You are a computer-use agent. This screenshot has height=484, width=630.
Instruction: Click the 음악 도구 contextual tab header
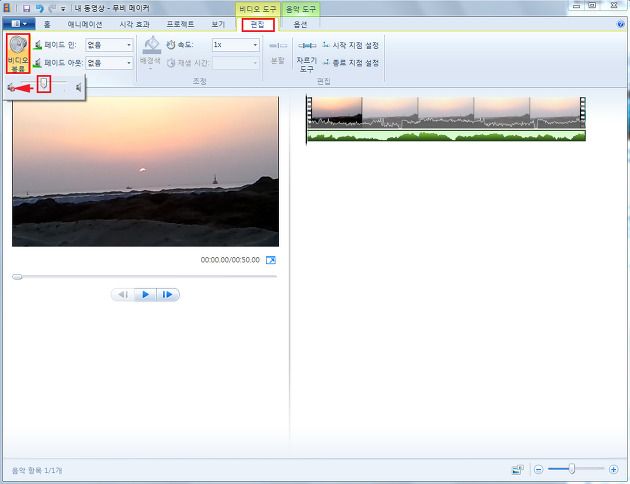click(301, 9)
